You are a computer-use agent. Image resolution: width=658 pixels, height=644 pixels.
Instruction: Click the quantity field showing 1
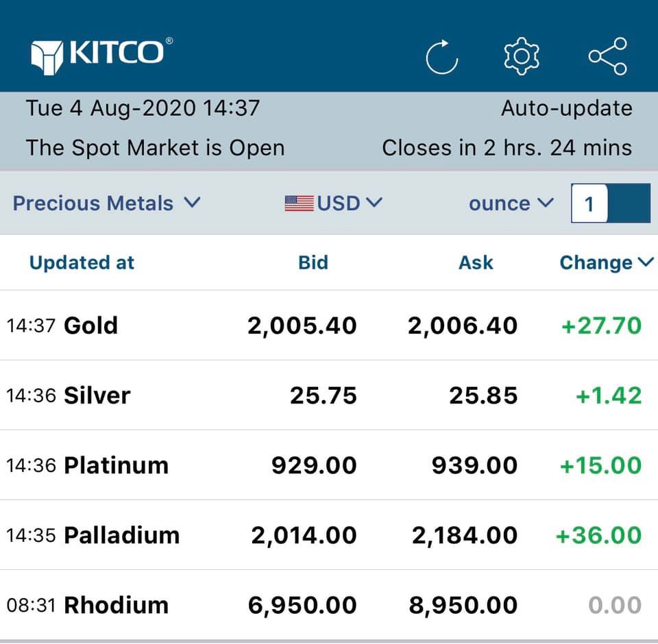click(x=589, y=203)
